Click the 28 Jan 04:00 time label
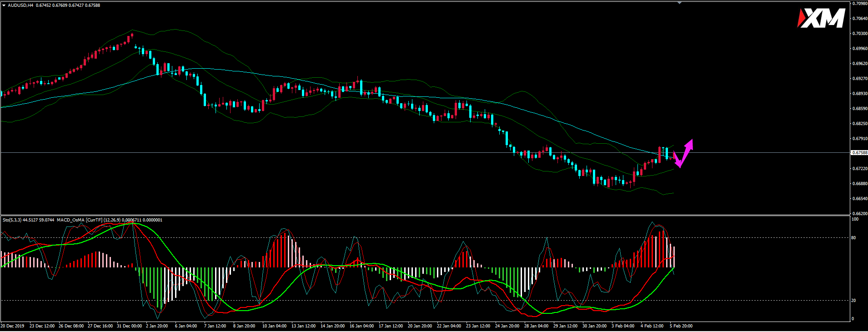Viewport: 868px width, 332px height. (x=537, y=326)
